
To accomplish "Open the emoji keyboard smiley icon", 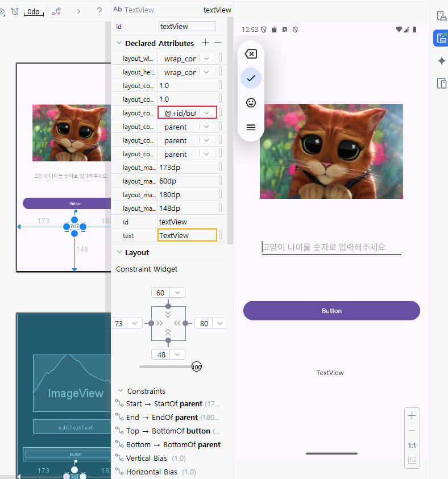I will pos(251,103).
